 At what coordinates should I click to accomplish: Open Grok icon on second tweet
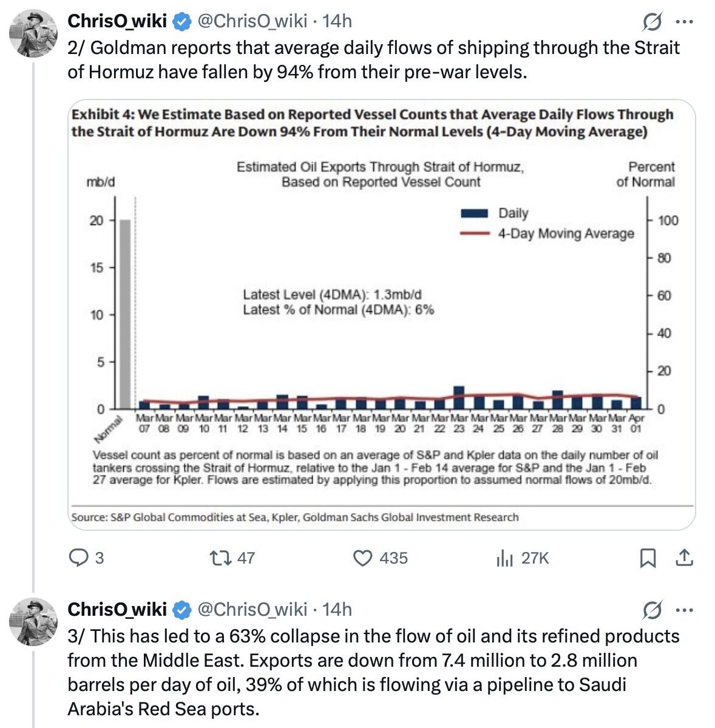(652, 611)
